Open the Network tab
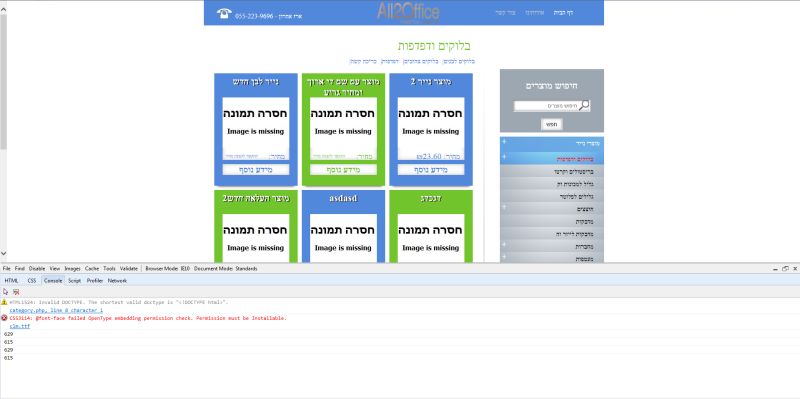This screenshot has width=800, height=399. 117,281
